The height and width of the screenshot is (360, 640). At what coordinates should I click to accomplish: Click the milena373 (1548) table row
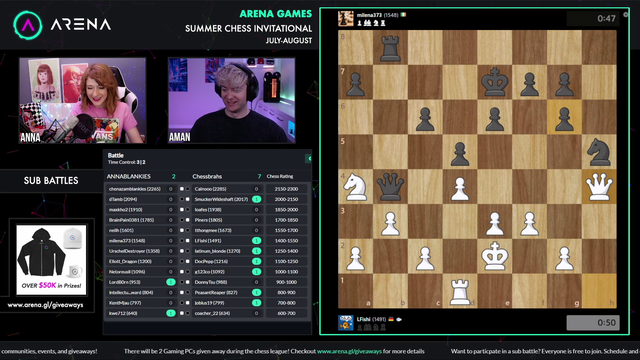[141, 241]
